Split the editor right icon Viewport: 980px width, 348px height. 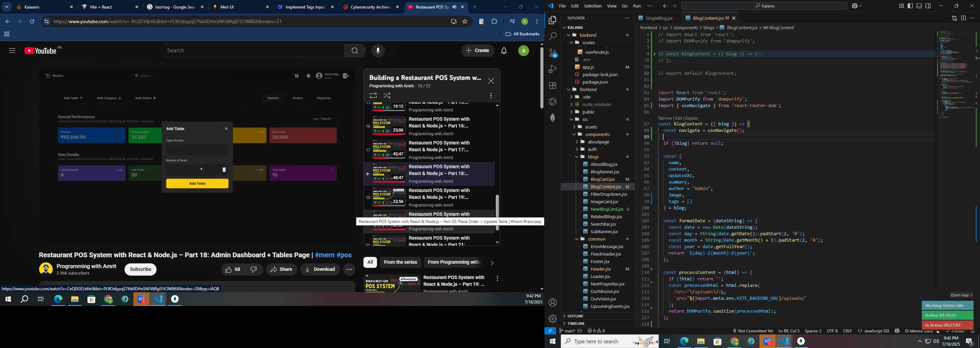(x=963, y=18)
